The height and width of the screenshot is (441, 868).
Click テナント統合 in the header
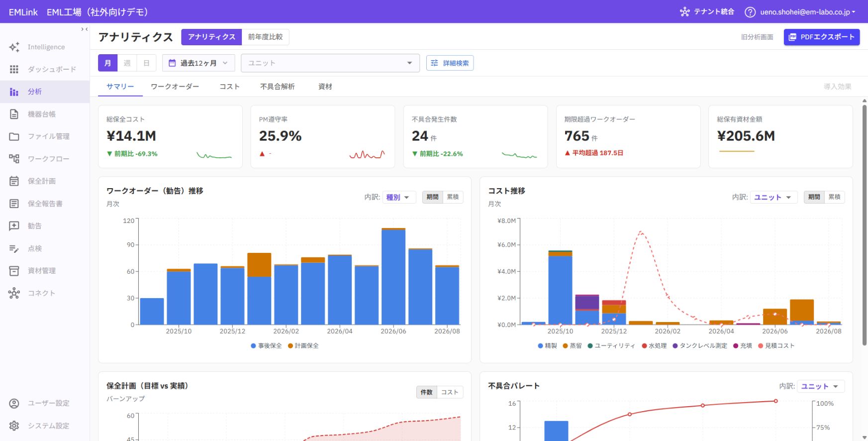707,12
